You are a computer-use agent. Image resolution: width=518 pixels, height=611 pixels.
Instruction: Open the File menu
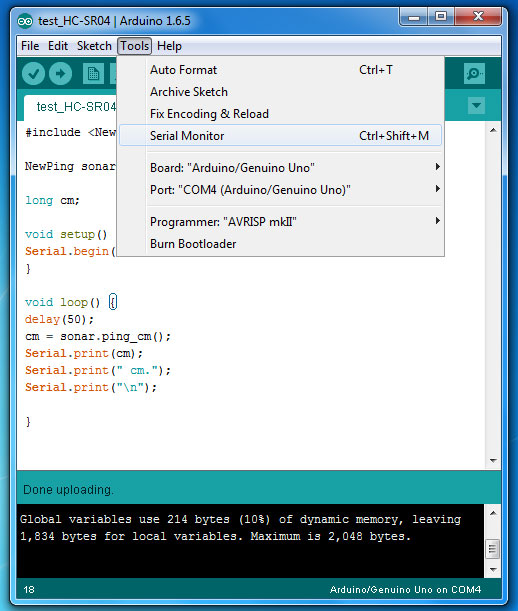(x=30, y=46)
